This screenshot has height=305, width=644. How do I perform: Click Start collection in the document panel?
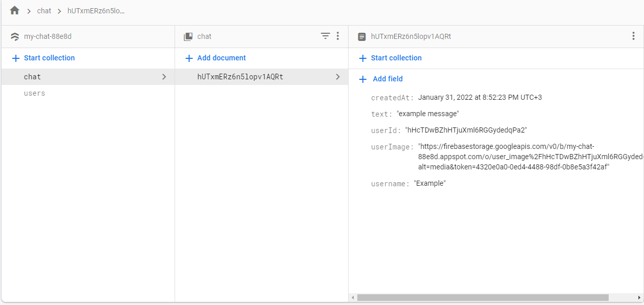click(390, 58)
